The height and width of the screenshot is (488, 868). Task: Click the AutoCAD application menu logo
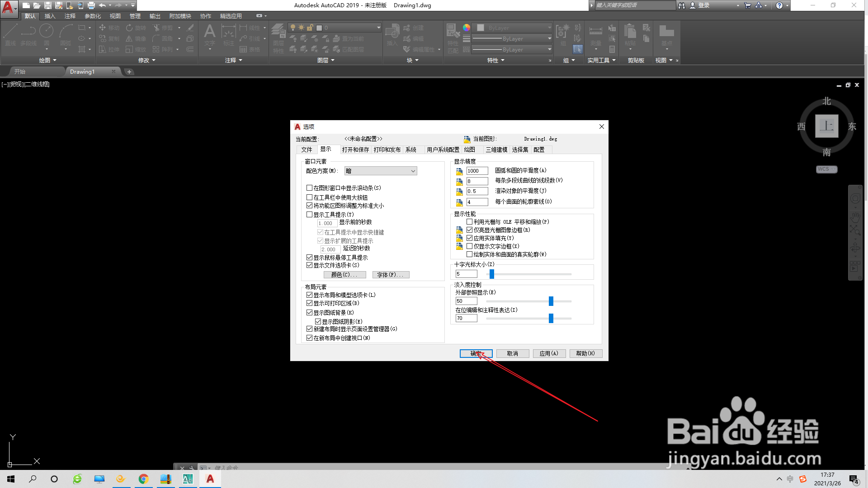[8, 8]
